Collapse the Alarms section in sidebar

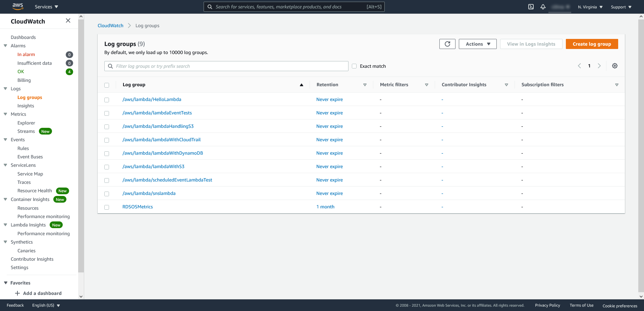pos(5,46)
